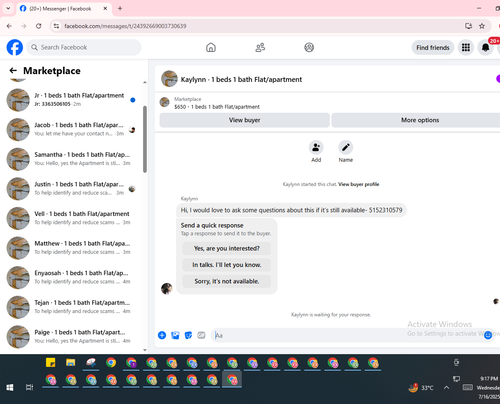The image size is (500, 404).
Task: Open the Samantha conversation
Action: coord(72,159)
